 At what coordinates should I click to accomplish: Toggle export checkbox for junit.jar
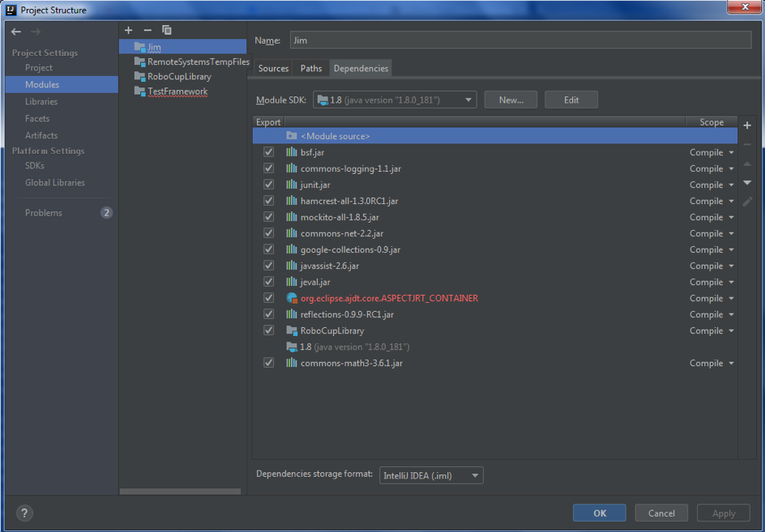click(268, 185)
